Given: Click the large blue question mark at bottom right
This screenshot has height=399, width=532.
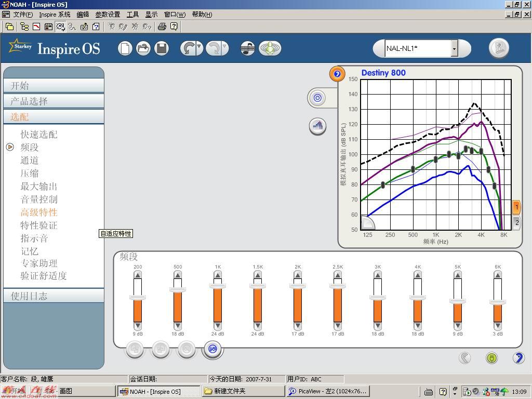Looking at the screenshot, I should click(x=518, y=357).
